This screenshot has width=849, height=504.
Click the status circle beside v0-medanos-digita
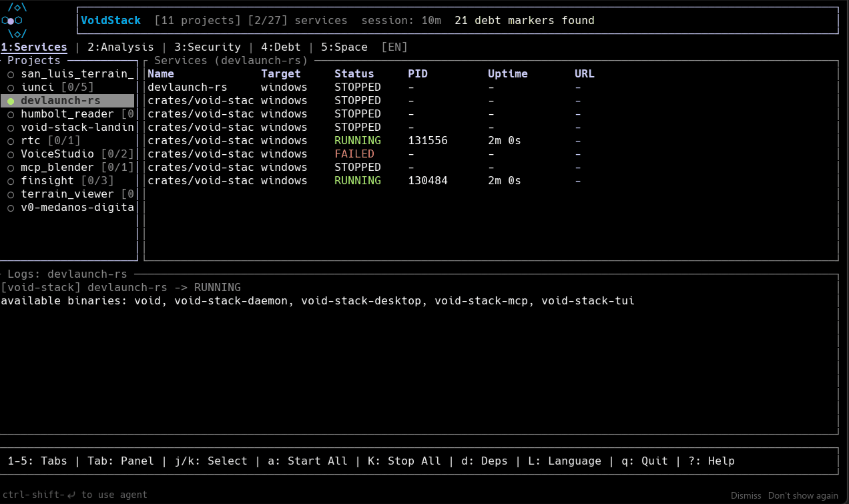click(11, 208)
